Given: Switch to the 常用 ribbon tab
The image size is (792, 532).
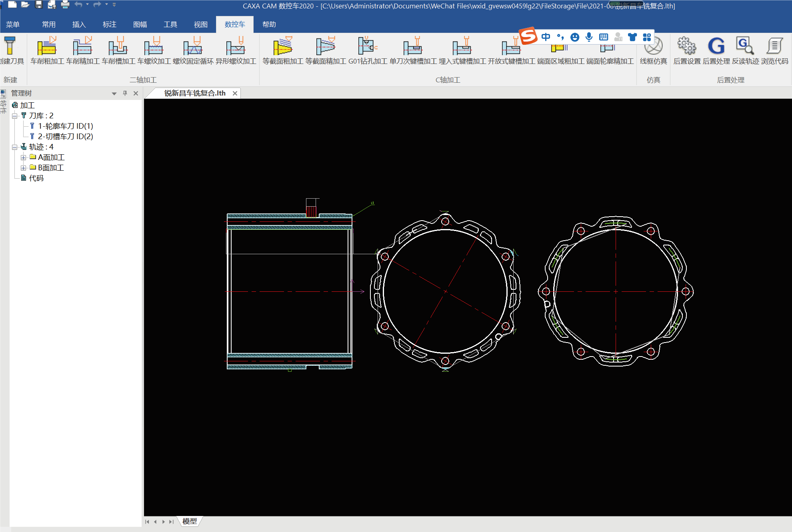Looking at the screenshot, I should pos(49,24).
